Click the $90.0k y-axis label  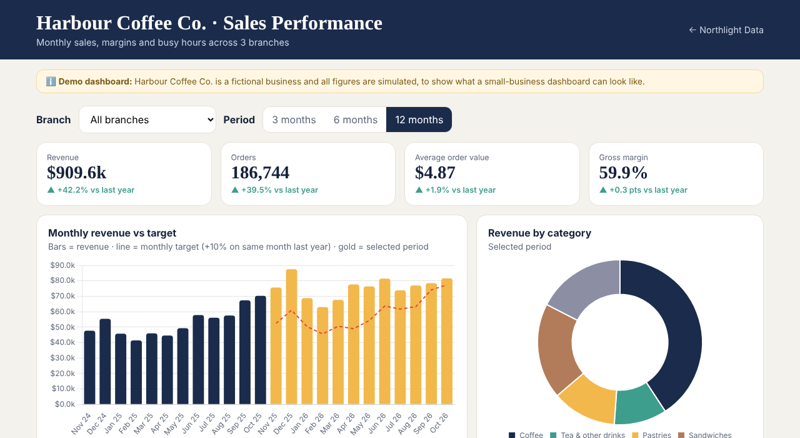coord(62,265)
